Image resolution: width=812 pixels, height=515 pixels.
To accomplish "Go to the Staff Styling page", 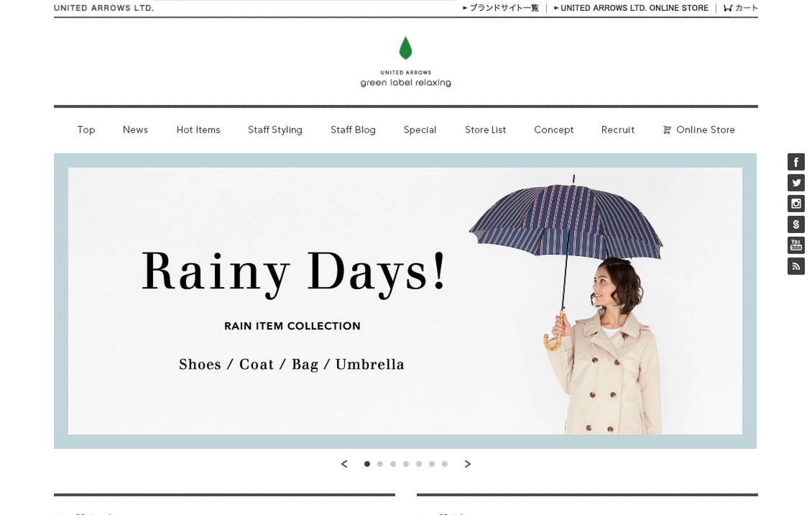I will click(x=275, y=129).
